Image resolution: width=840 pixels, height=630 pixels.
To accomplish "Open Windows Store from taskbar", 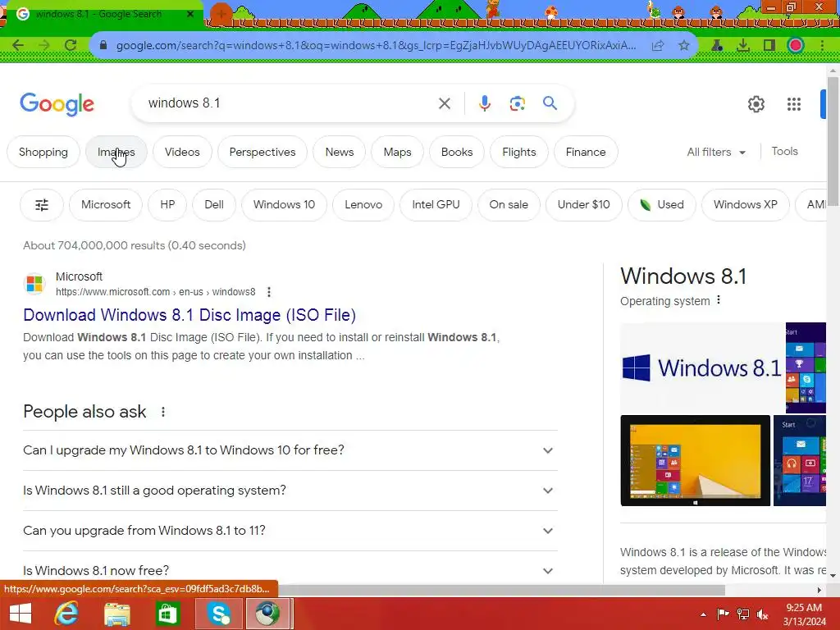I will 167,614.
